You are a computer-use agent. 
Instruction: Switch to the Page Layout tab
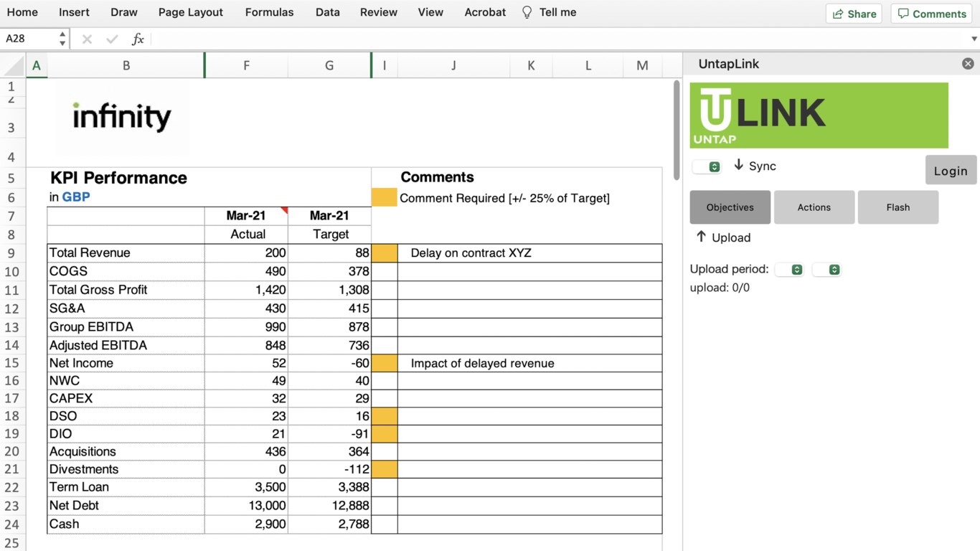point(190,12)
